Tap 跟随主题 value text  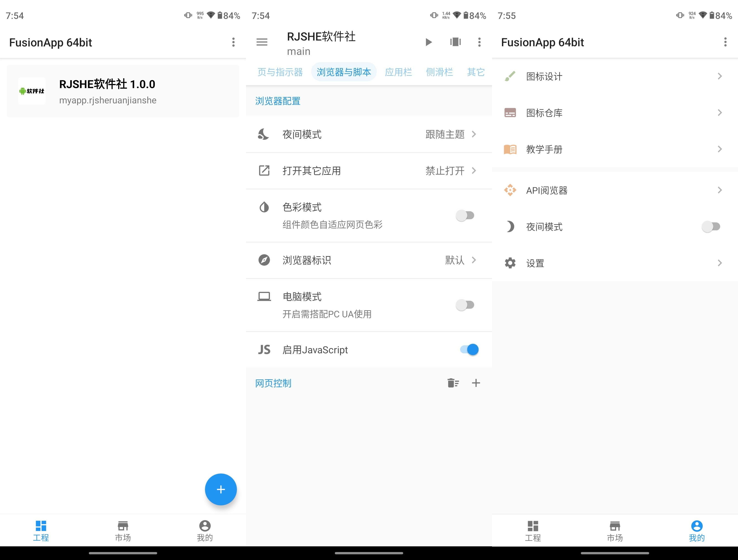pos(445,134)
